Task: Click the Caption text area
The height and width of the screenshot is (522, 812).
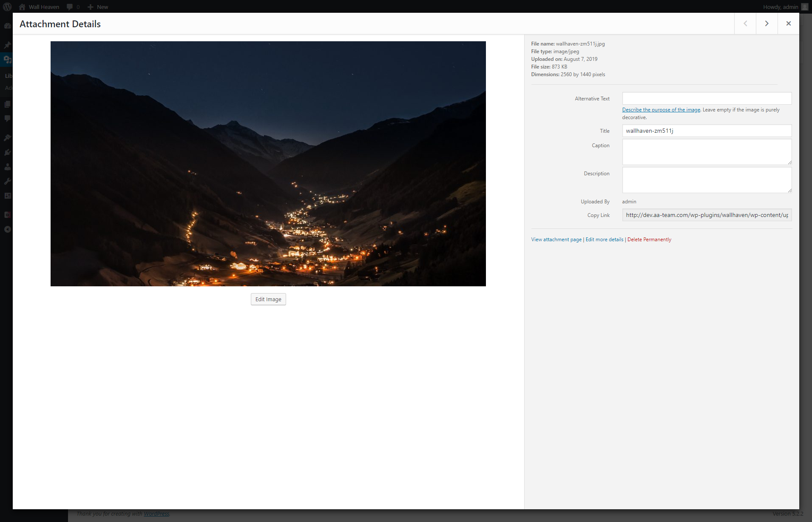Action: coord(707,152)
